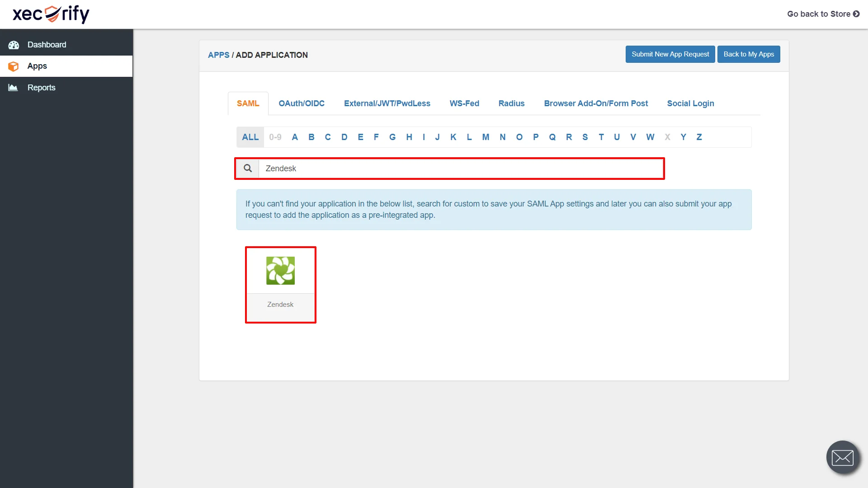Select the ALL filter option
868x488 pixels.
tap(250, 136)
